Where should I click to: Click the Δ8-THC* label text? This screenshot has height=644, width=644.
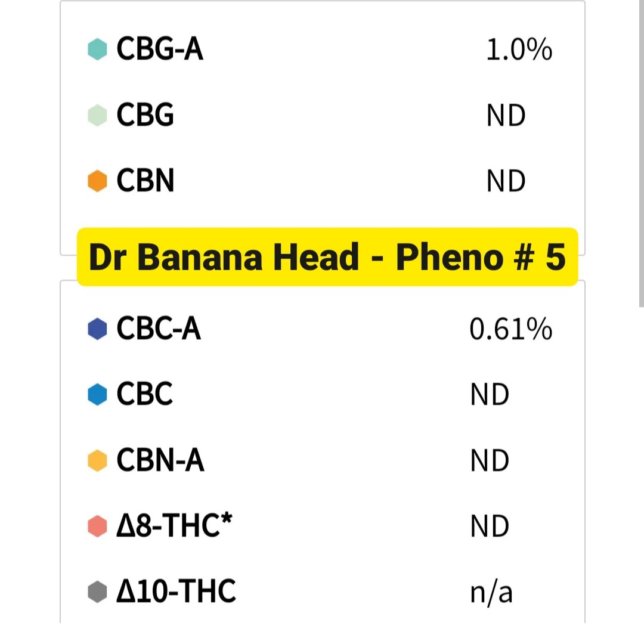[x=174, y=526]
